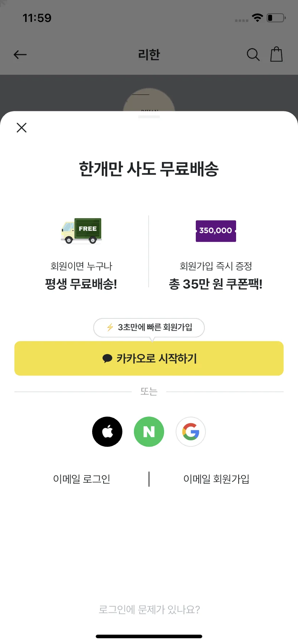Sign in with the Apple logo button
This screenshot has width=298, height=644.
pyautogui.click(x=107, y=432)
